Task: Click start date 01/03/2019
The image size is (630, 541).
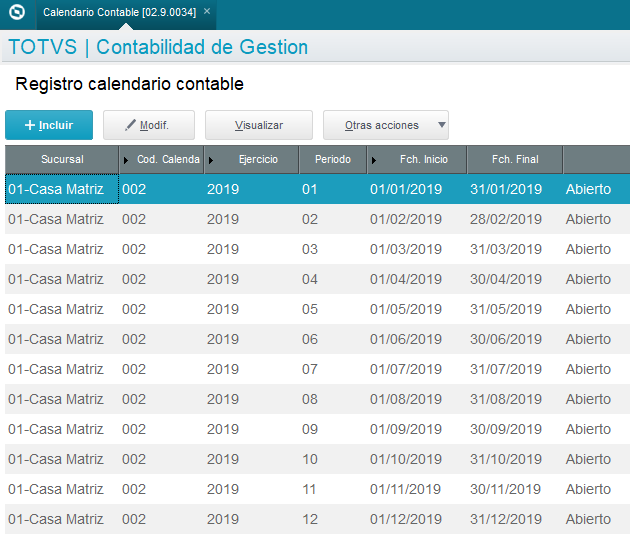Action: point(406,249)
